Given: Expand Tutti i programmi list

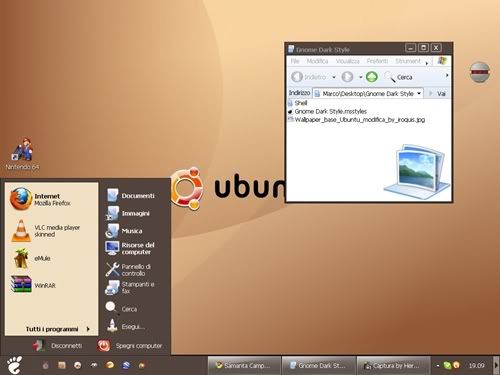Looking at the screenshot, I should coord(57,329).
